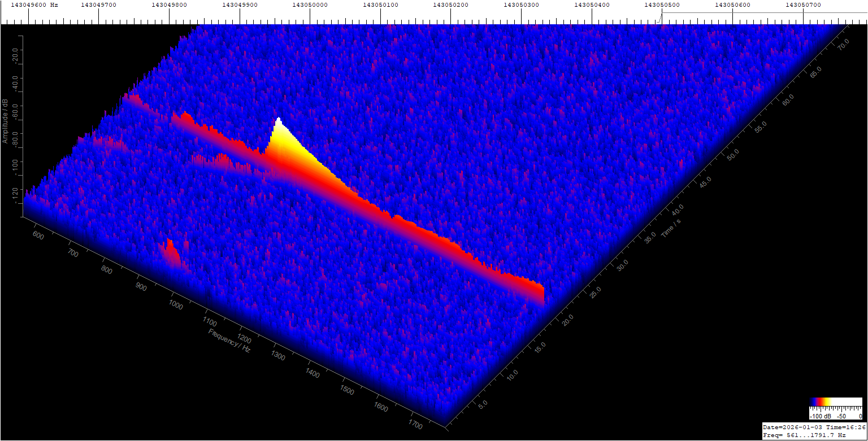This screenshot has width=868, height=441.
Task: Click the 800 Hz frequency axis label
Action: point(107,270)
